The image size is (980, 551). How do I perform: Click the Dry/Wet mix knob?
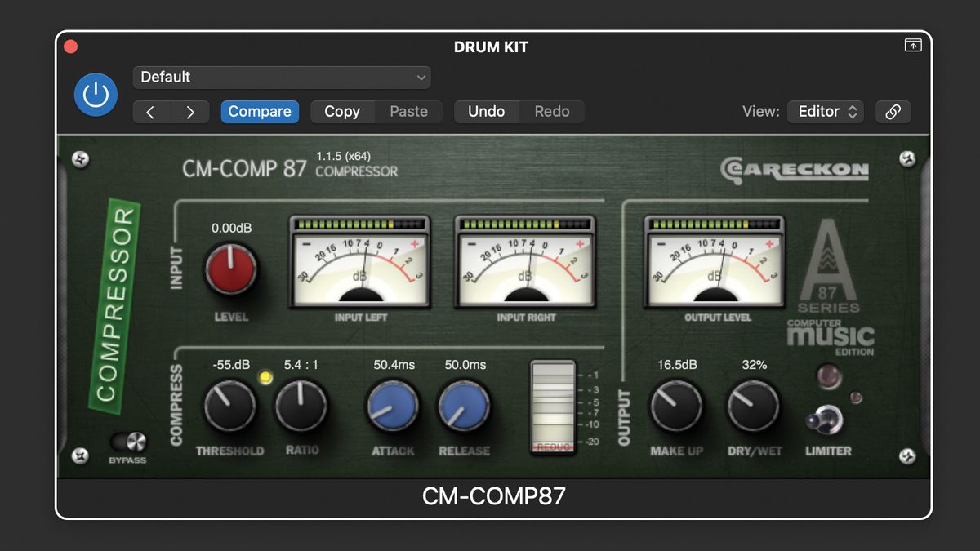point(753,406)
